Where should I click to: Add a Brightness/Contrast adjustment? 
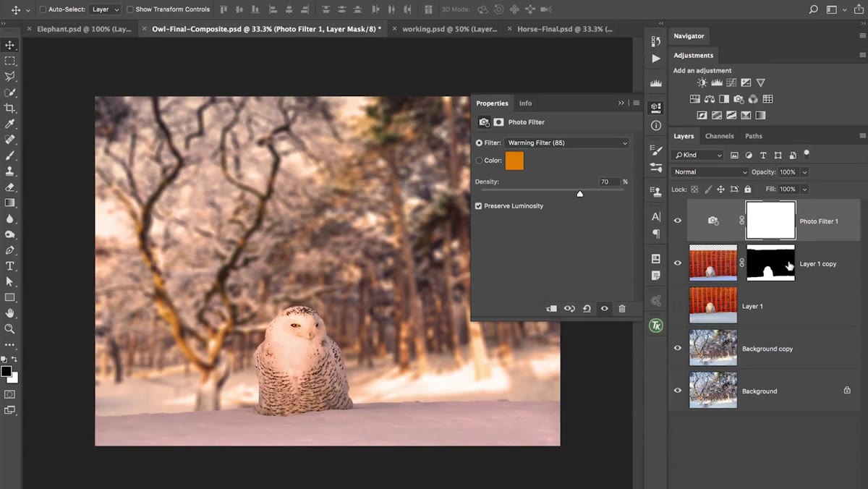pyautogui.click(x=702, y=83)
